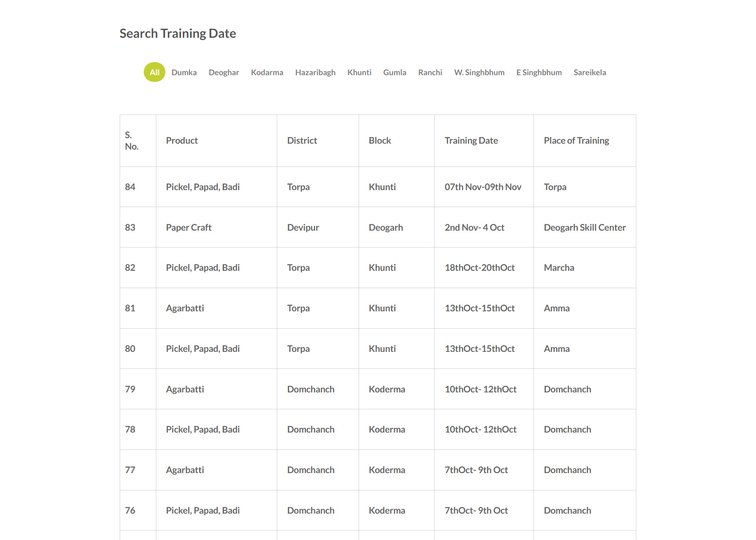Switch to the Deoghar filter tab
Viewport: 756px width, 540px height.
pyautogui.click(x=224, y=72)
